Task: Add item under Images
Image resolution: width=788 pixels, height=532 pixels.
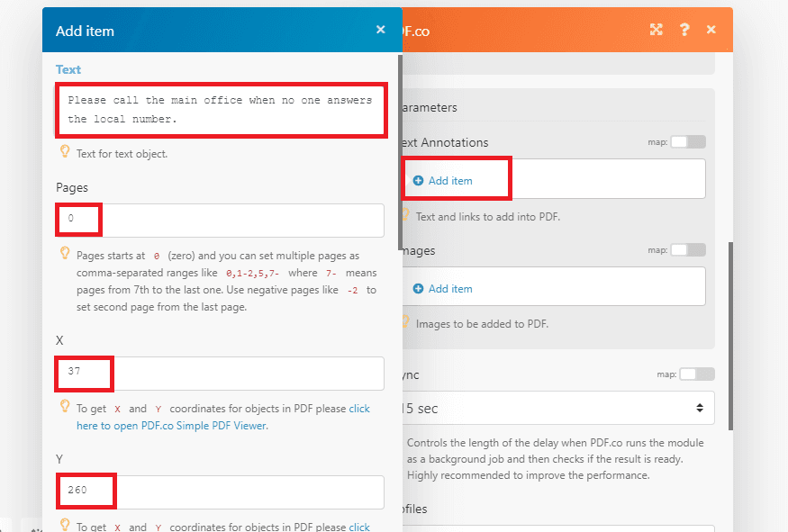Action: 449,289
